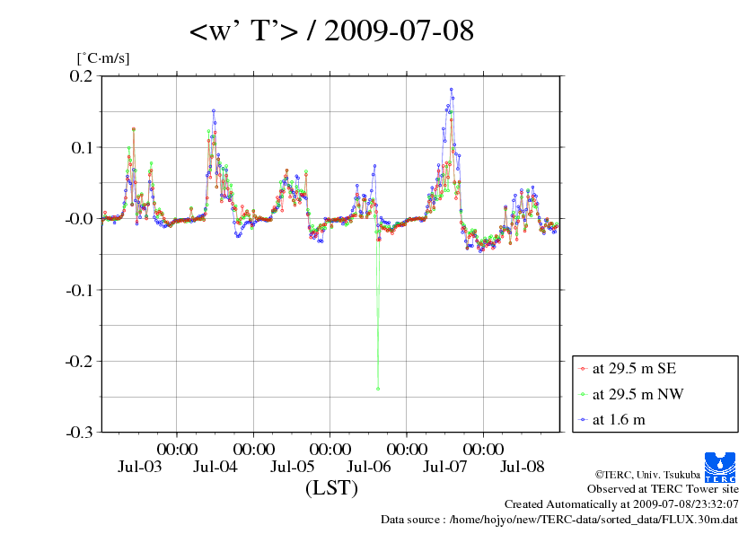Click the y-axis value -0.0
The height and width of the screenshot is (534, 756).
[x=79, y=219]
